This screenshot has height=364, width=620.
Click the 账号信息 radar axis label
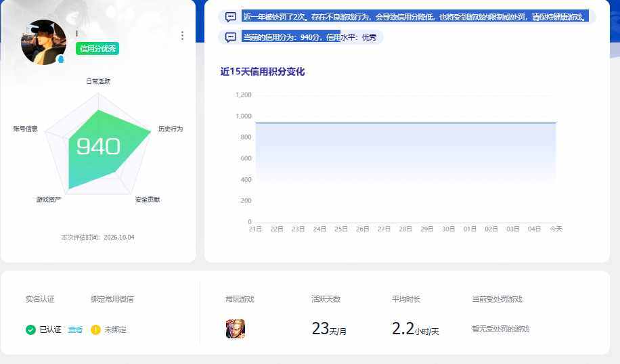click(x=25, y=129)
